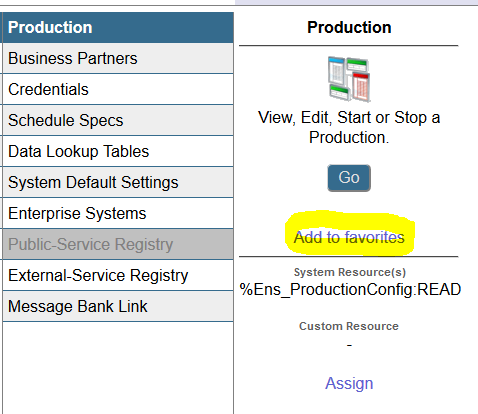Click the Go button
The image size is (478, 414).
pyautogui.click(x=349, y=178)
